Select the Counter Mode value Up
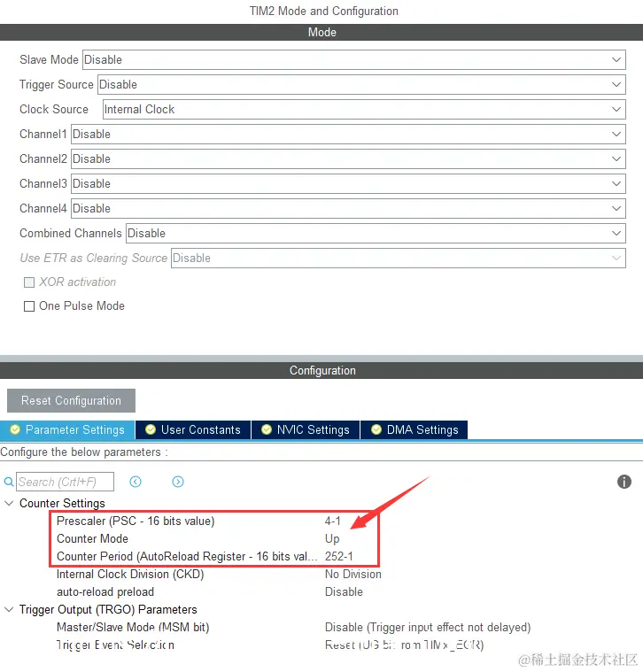 (332, 538)
